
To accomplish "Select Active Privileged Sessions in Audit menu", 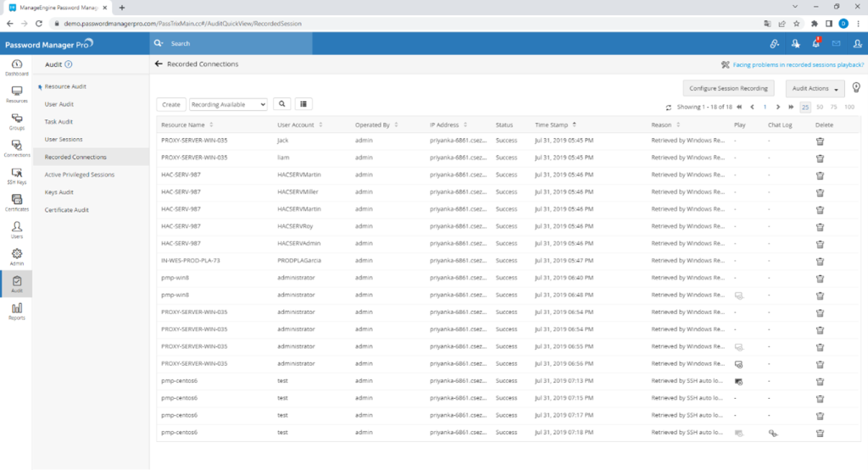I will pyautogui.click(x=79, y=174).
